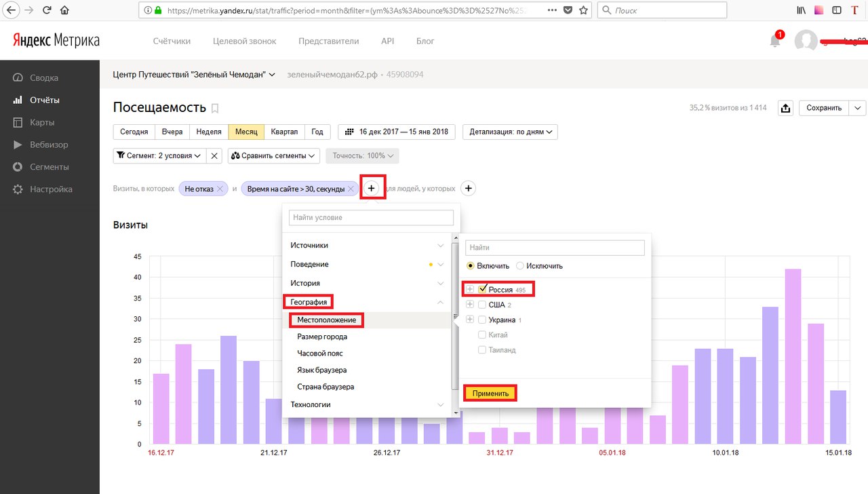Go back in browser history
This screenshot has width=868, height=494.
[x=11, y=10]
